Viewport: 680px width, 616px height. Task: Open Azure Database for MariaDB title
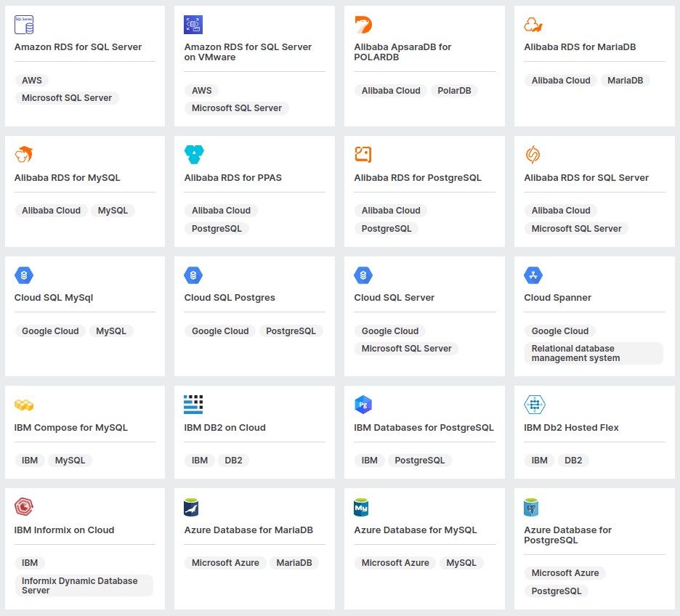(248, 530)
